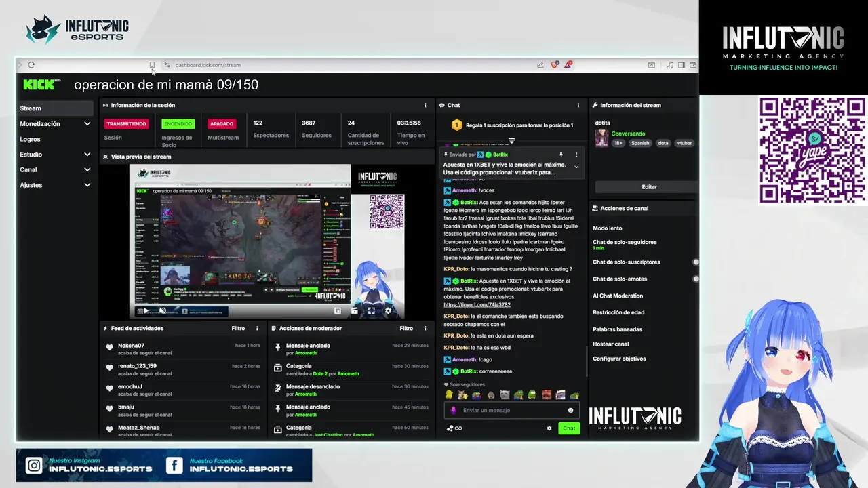
Task: Unmute the stream preview audio
Action: [162, 311]
